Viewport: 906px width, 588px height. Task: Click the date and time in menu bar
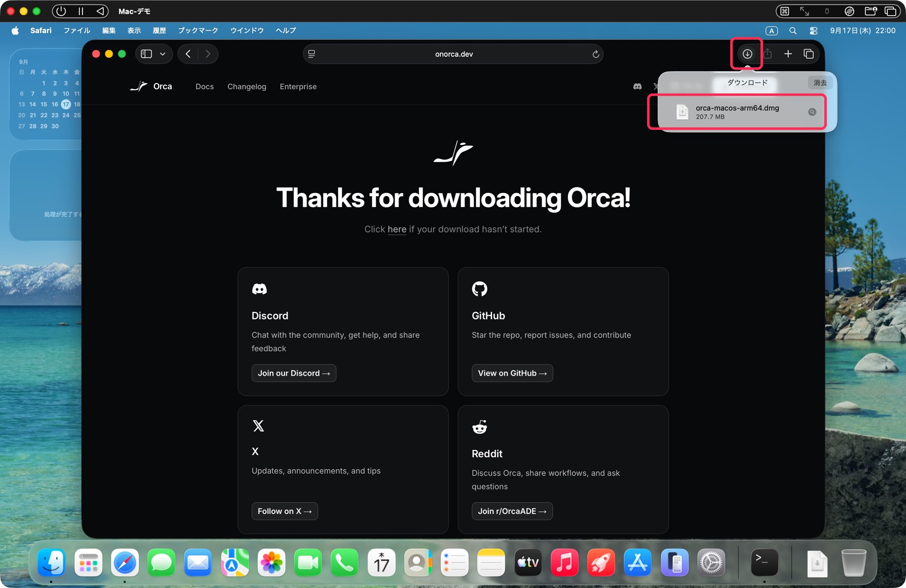[863, 31]
